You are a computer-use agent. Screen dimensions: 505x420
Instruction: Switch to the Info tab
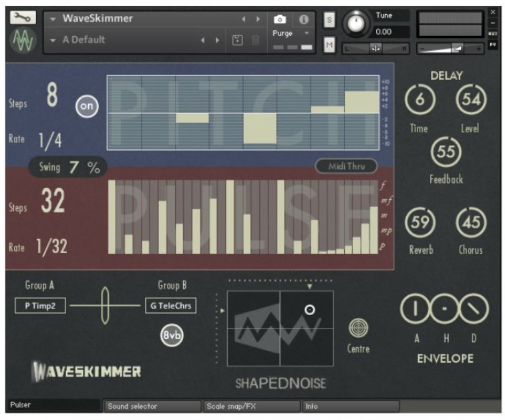pos(351,406)
